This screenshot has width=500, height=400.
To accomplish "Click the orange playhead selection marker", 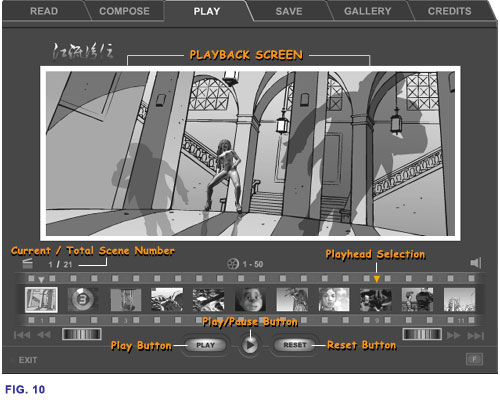I will pos(377,278).
